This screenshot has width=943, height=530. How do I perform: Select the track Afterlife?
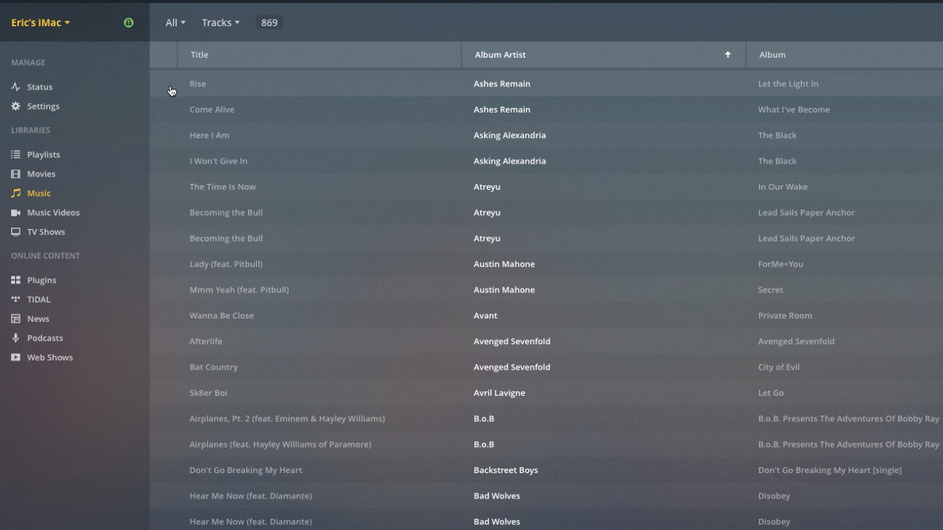pos(206,341)
